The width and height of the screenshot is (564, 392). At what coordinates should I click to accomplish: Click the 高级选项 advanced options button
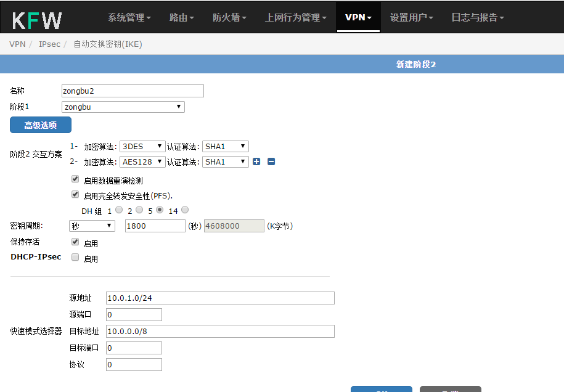click(41, 125)
